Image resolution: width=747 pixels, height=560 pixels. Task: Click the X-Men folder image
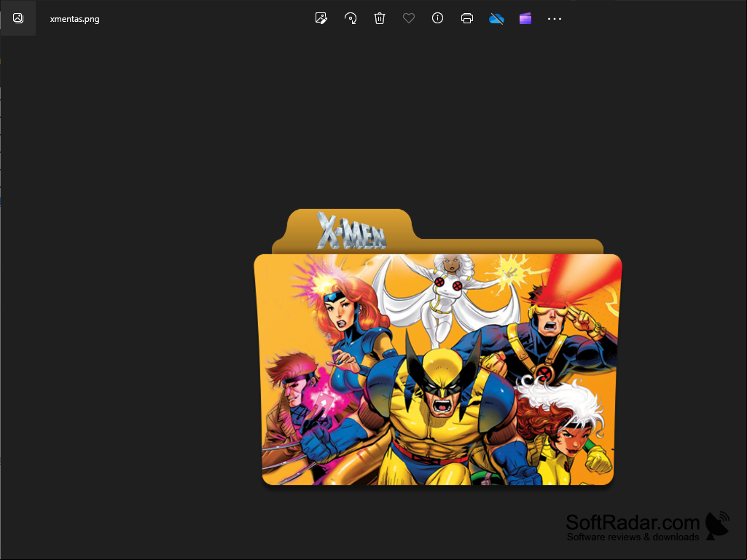pyautogui.click(x=438, y=347)
